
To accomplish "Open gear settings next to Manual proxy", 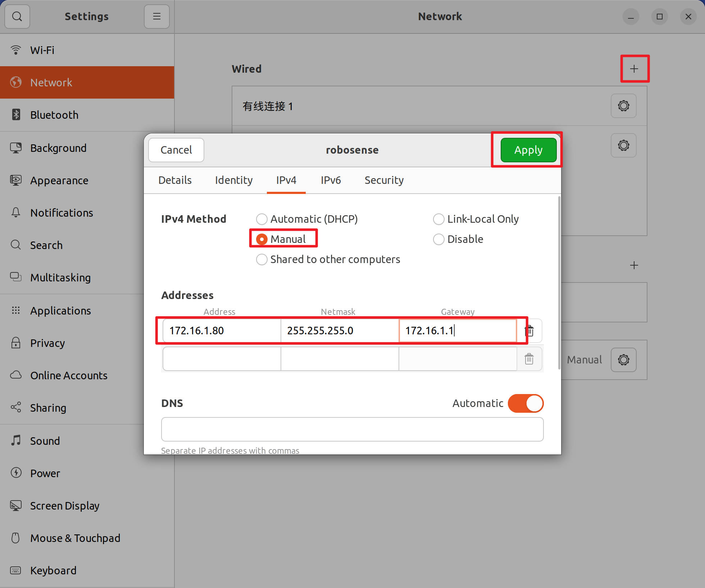I will pos(623,360).
